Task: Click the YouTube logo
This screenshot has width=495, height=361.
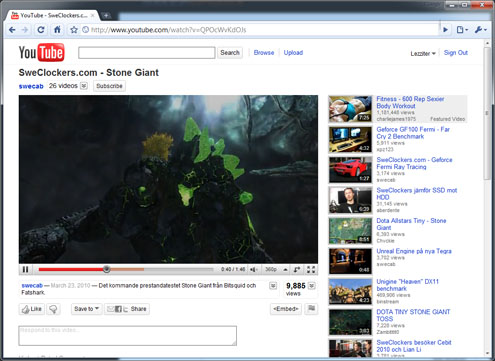Action: [41, 52]
